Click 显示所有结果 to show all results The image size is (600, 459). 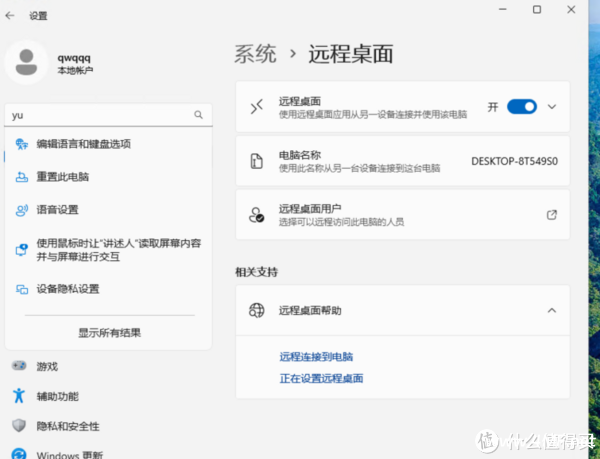coord(109,333)
